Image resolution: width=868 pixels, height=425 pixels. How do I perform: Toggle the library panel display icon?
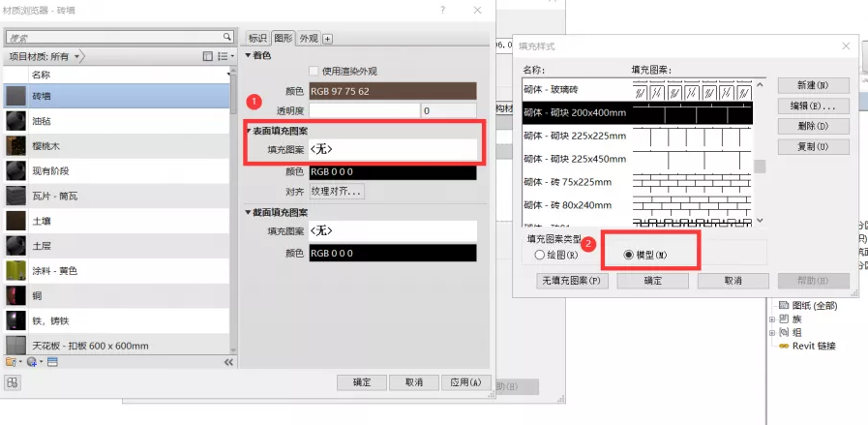pyautogui.click(x=208, y=56)
